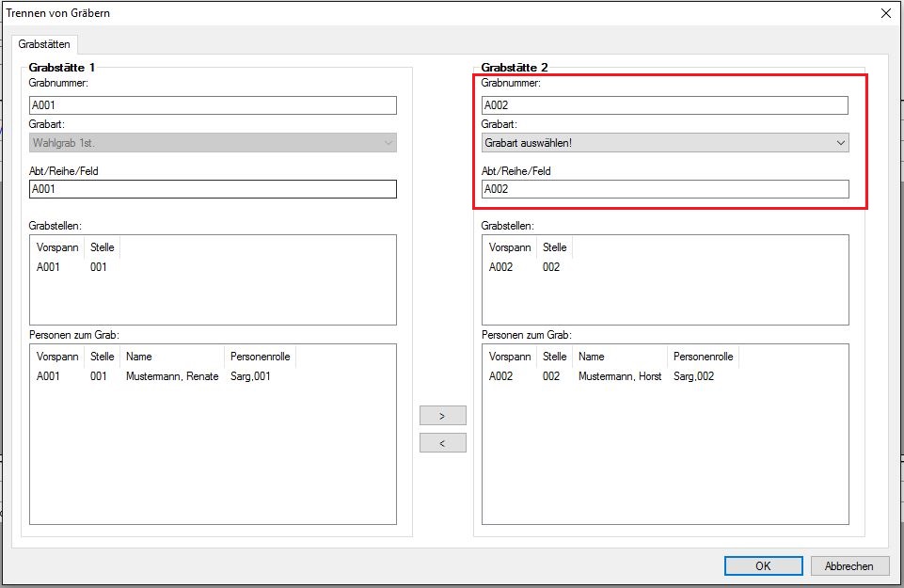Switch to the Grabstätten tab
Image resolution: width=904 pixels, height=588 pixels.
coord(44,44)
